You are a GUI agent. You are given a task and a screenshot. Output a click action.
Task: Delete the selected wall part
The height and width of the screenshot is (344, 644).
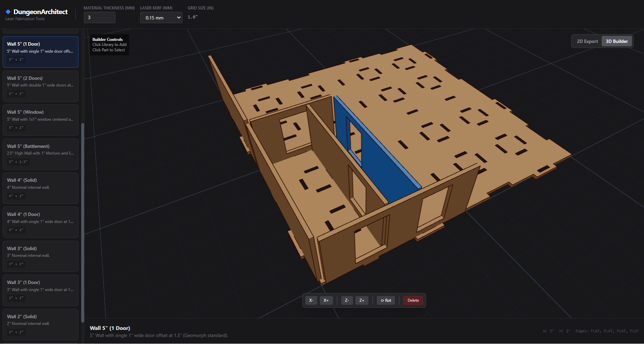coord(413,300)
